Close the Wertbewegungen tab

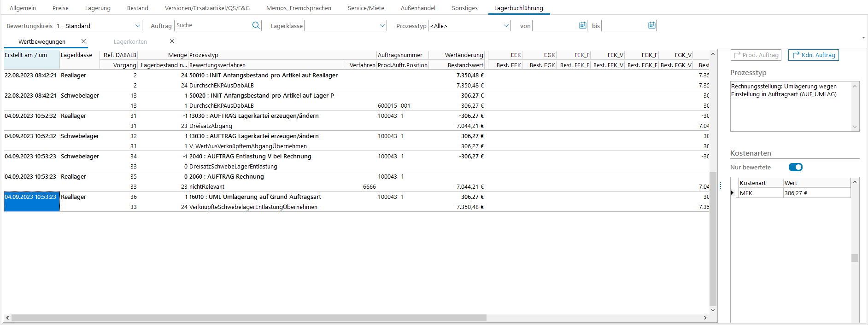click(83, 41)
